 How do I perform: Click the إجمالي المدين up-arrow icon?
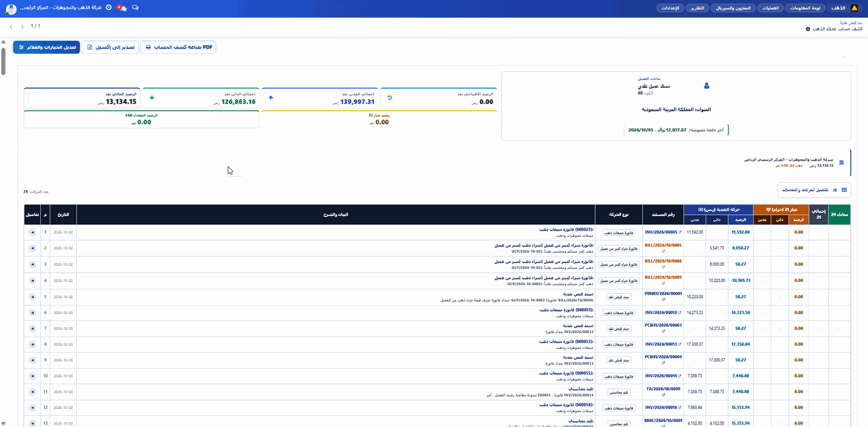271,98
